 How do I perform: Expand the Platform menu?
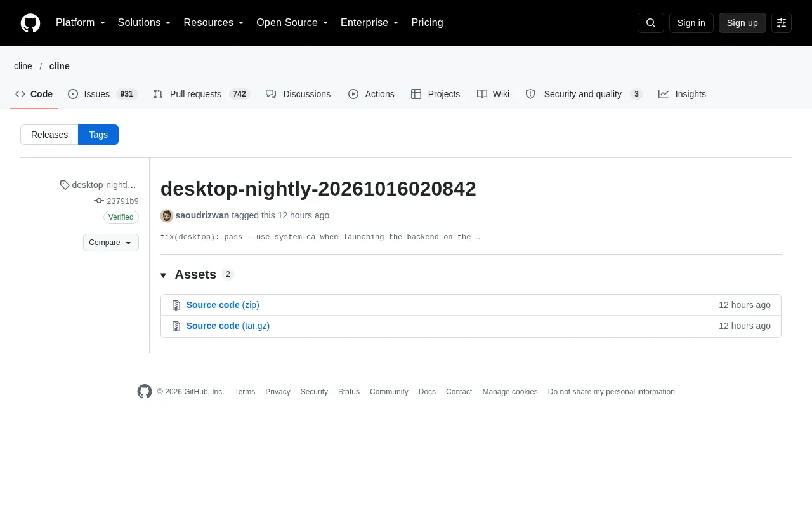[x=81, y=23]
